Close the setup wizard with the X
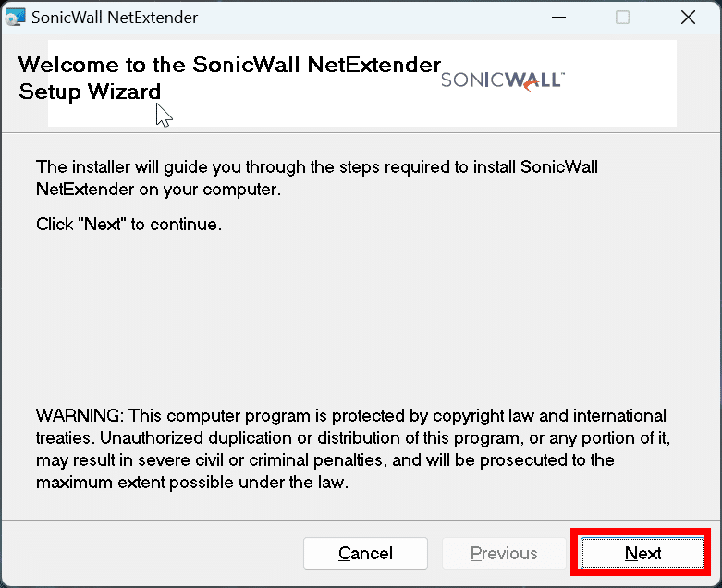Viewport: 722px width, 588px height. pos(688,17)
